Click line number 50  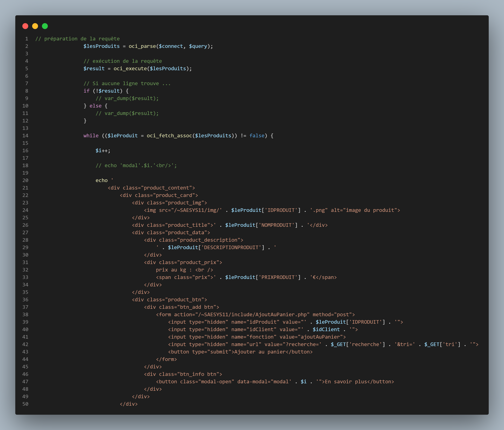pyautogui.click(x=25, y=404)
